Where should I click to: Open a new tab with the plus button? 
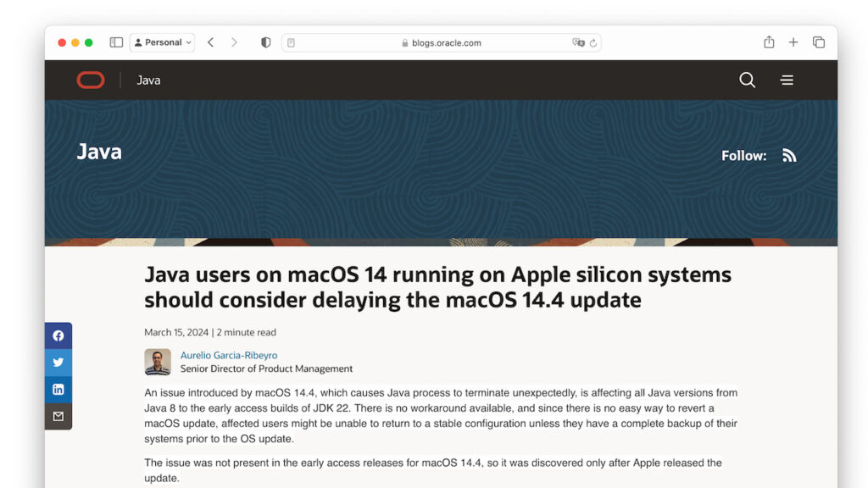(793, 42)
